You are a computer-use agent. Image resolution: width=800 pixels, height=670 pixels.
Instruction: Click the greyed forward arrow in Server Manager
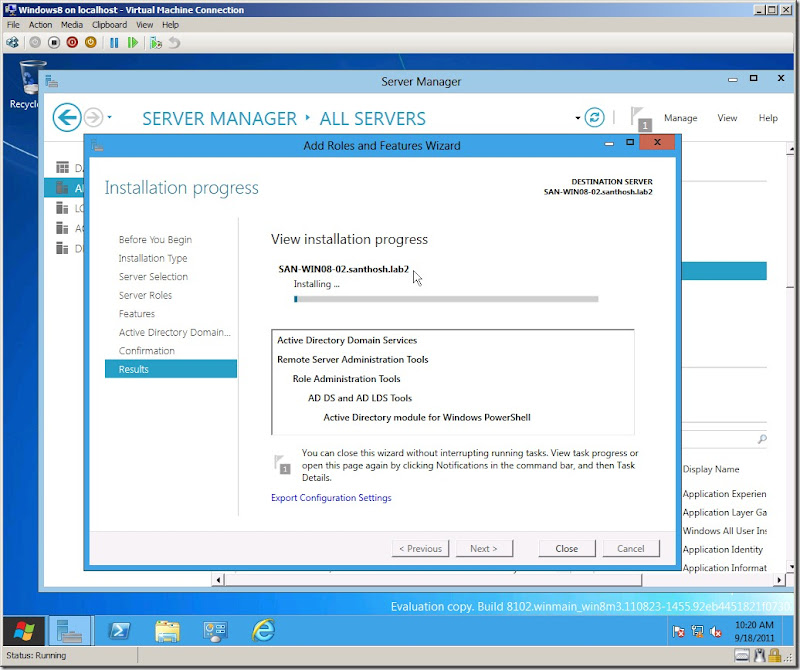pyautogui.click(x=93, y=117)
